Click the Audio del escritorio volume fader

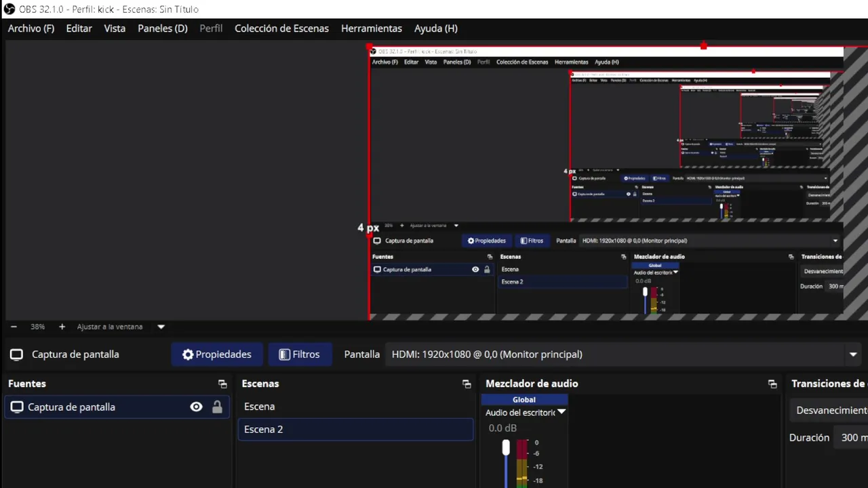point(506,448)
